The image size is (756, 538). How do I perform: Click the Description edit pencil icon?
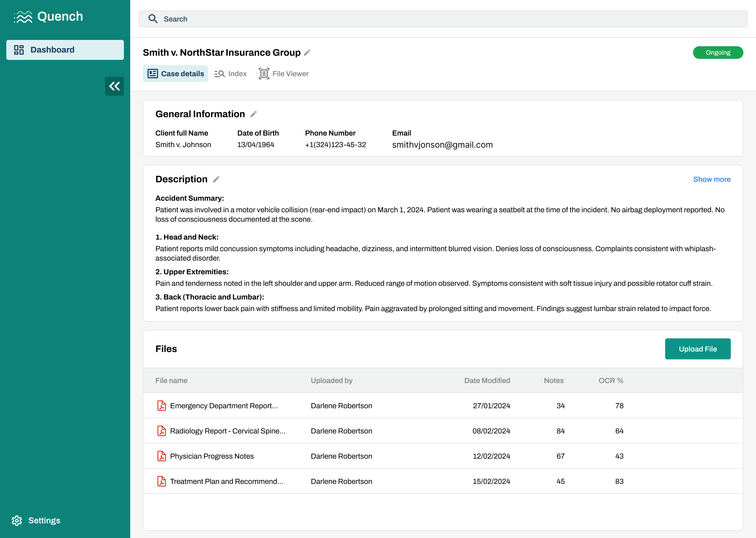pyautogui.click(x=216, y=179)
